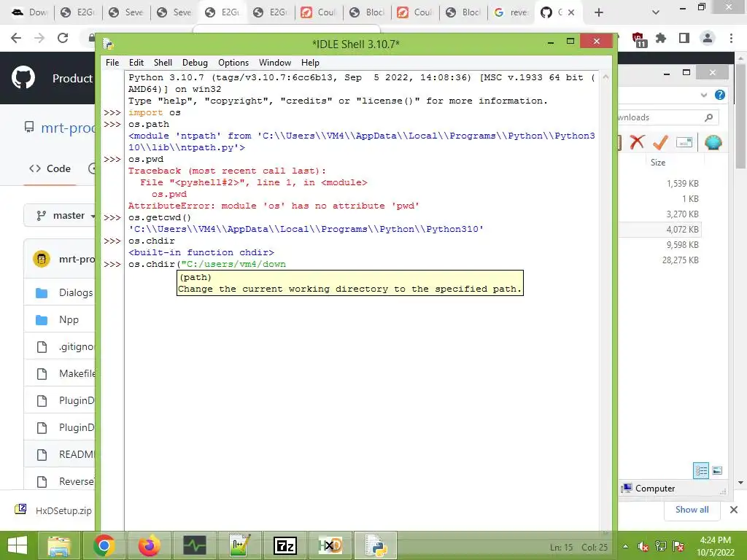Click the red X delete icon in file manager
The width and height of the screenshot is (747, 560).
tap(637, 142)
